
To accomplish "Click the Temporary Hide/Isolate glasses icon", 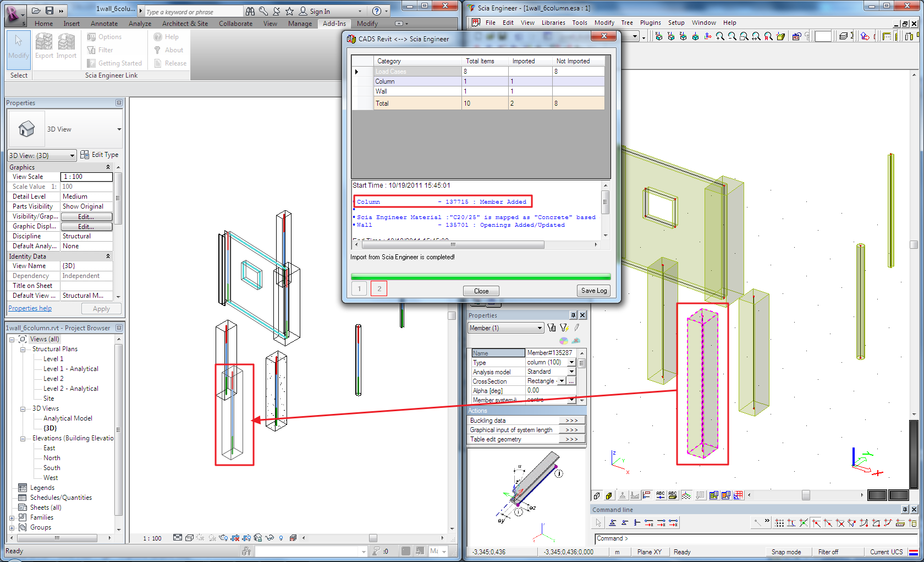I will (x=269, y=538).
